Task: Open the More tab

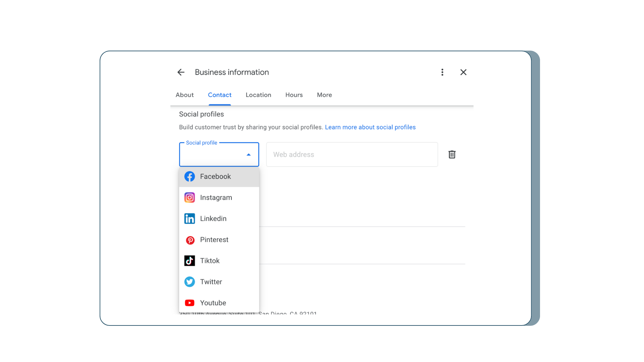Action: [x=324, y=95]
